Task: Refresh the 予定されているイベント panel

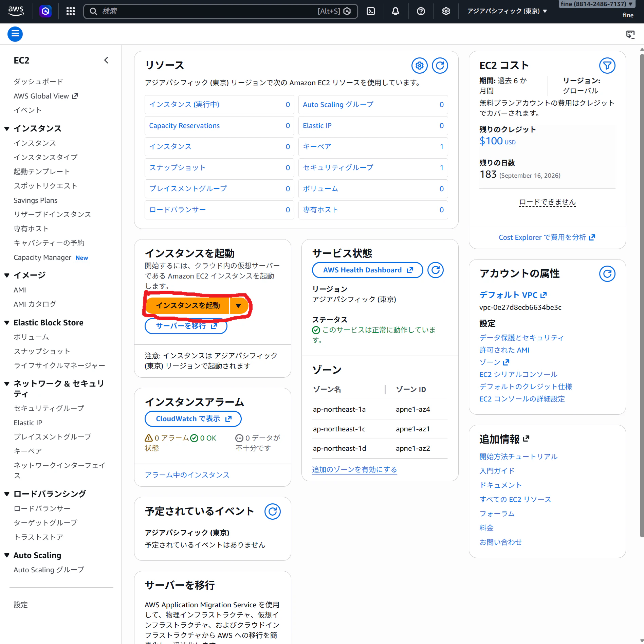Action: (273, 512)
